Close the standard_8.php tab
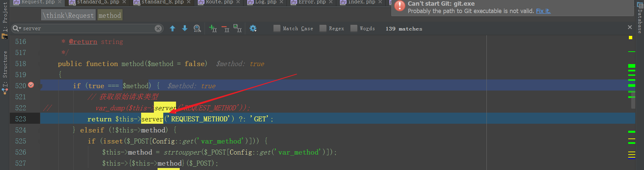The height and width of the screenshot is (170, 644). (x=189, y=2)
